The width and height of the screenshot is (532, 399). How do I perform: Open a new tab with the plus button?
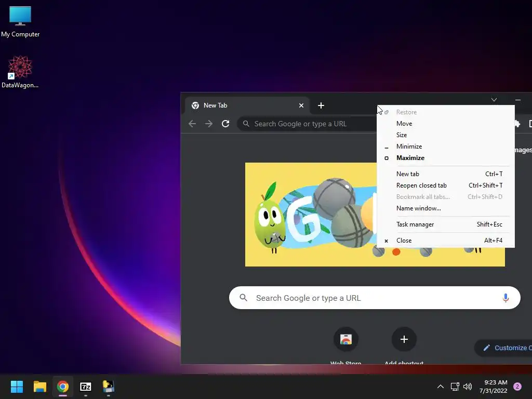(x=321, y=105)
